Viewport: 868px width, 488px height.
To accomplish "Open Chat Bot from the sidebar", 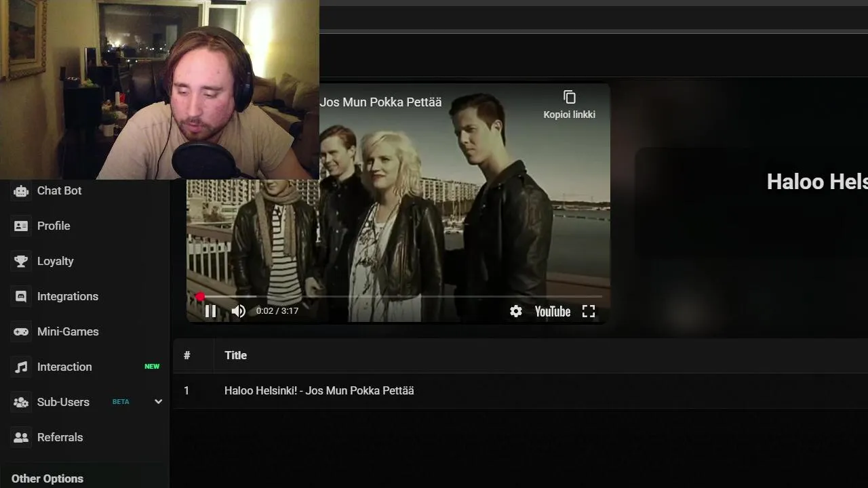I will (59, 190).
